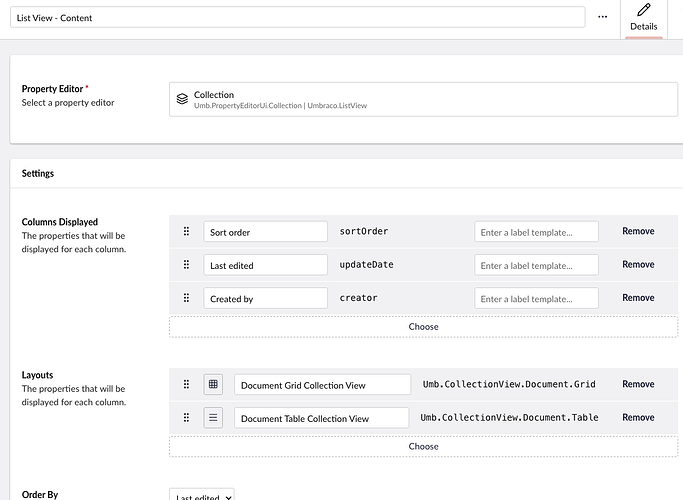Click the Collection property editor stack icon

tap(182, 99)
